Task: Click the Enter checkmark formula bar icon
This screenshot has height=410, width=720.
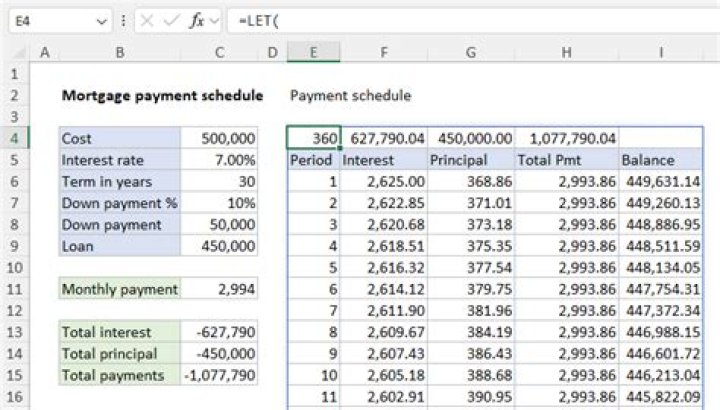Action: pos(171,21)
